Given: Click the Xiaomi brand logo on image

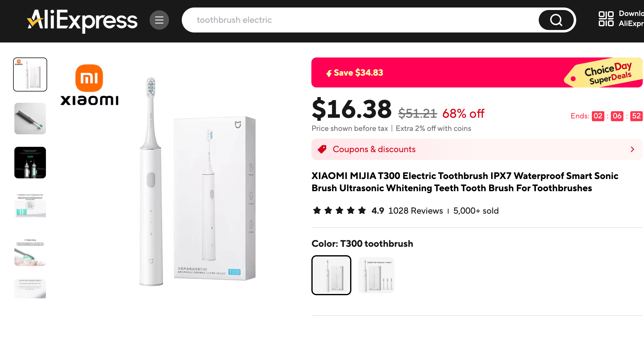Looking at the screenshot, I should [x=89, y=85].
